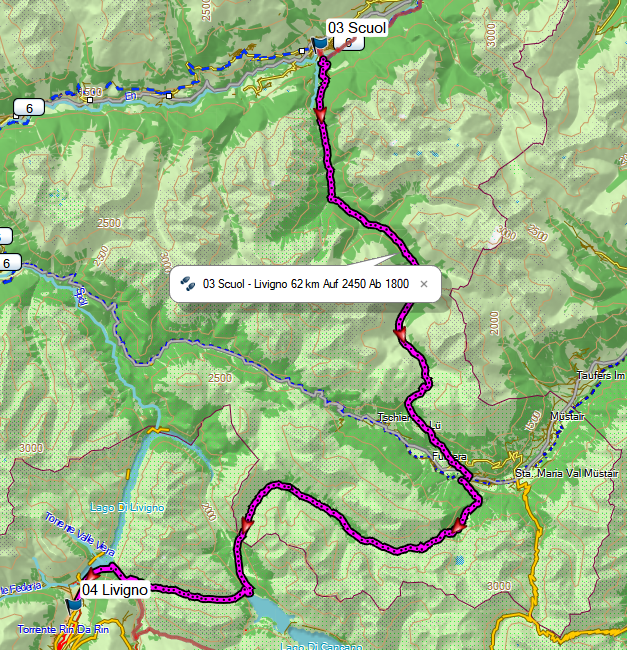This screenshot has height=650, width=627.
Task: Click the Tschier village label
Action: click(x=394, y=417)
